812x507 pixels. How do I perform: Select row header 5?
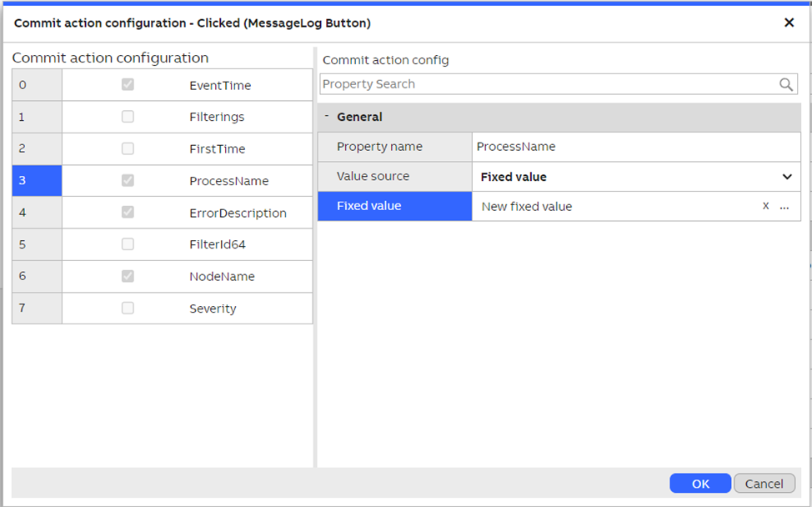point(37,244)
